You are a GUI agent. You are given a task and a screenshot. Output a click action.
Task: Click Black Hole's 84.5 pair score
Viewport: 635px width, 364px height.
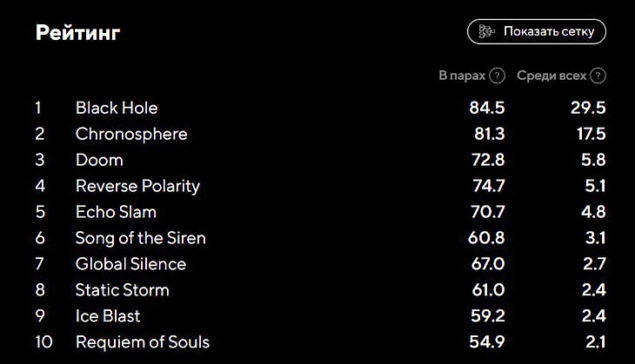click(487, 108)
